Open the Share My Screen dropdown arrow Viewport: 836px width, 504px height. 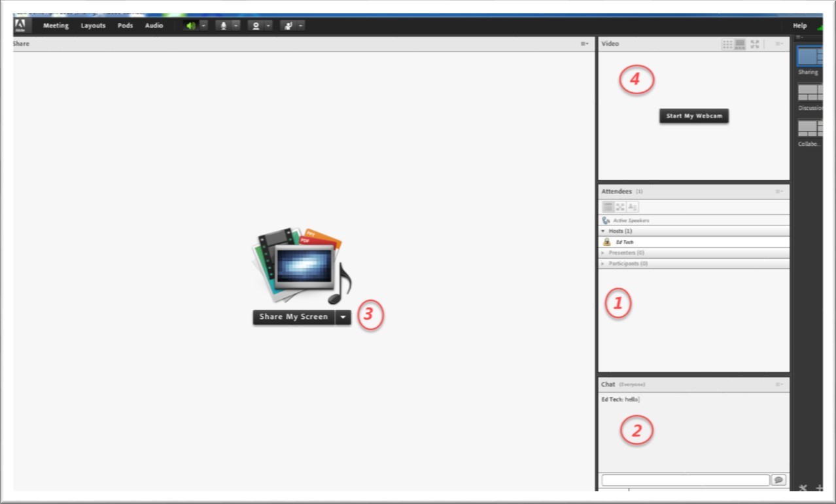tap(343, 317)
